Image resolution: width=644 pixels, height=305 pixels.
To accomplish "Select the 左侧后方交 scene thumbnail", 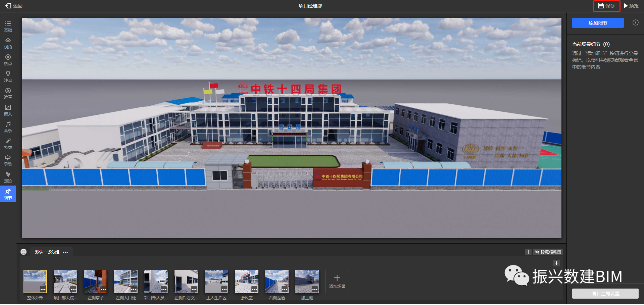I will pos(186,282).
